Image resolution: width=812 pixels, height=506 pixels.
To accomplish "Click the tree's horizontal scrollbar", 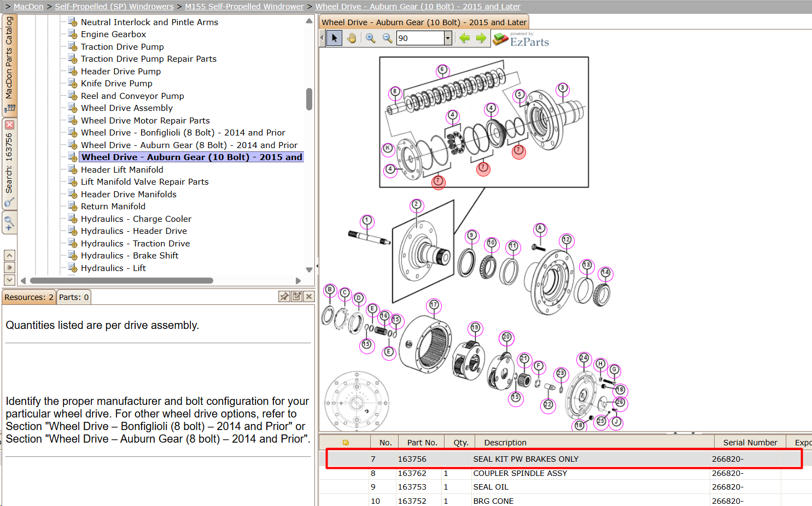I will pos(121,281).
